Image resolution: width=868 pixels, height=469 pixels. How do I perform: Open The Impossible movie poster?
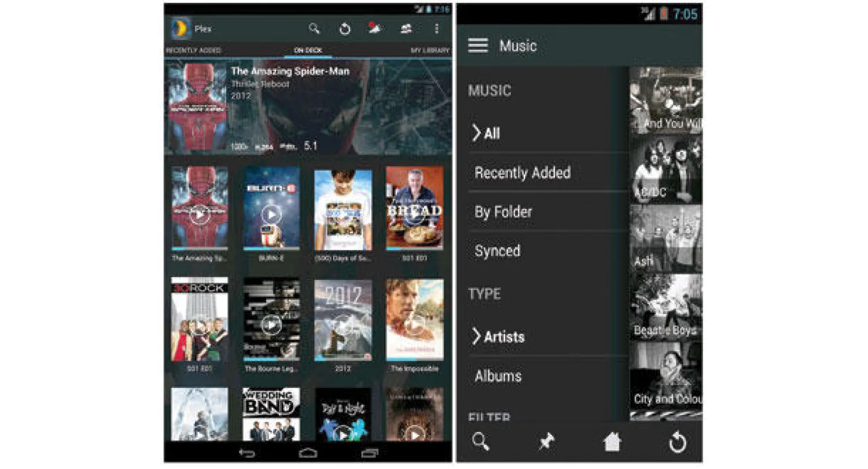click(415, 319)
